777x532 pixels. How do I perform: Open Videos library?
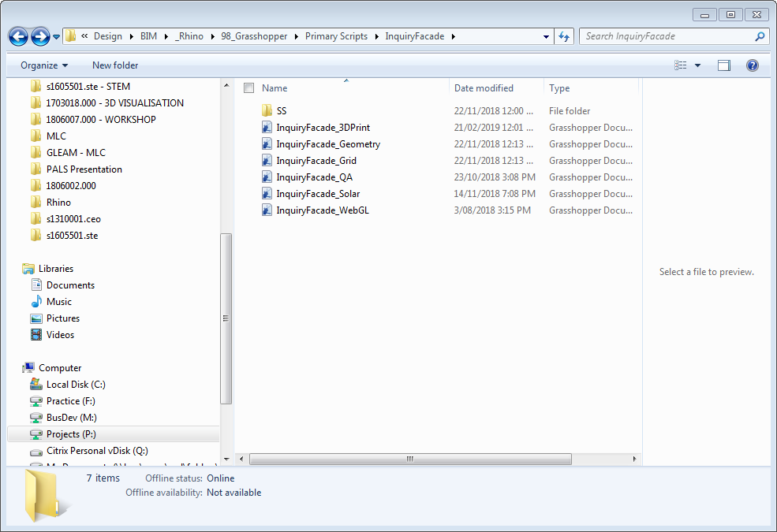click(60, 335)
